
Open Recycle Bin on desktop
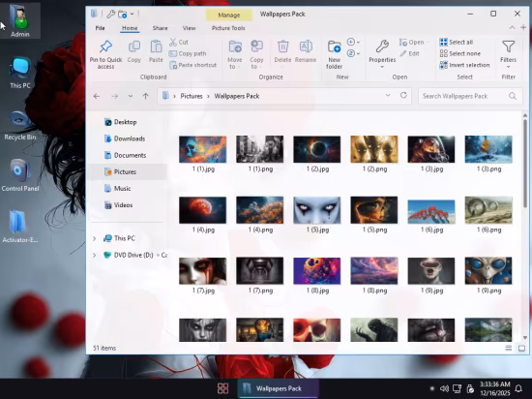(20, 125)
